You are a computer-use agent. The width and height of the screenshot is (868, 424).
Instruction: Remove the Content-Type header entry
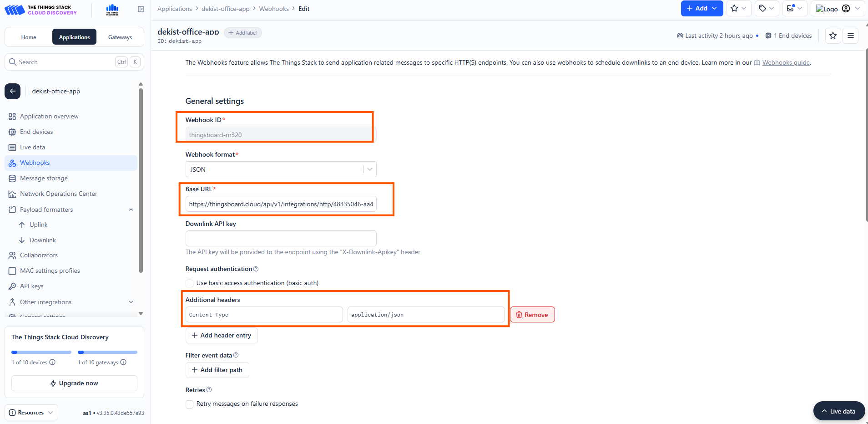(x=532, y=315)
